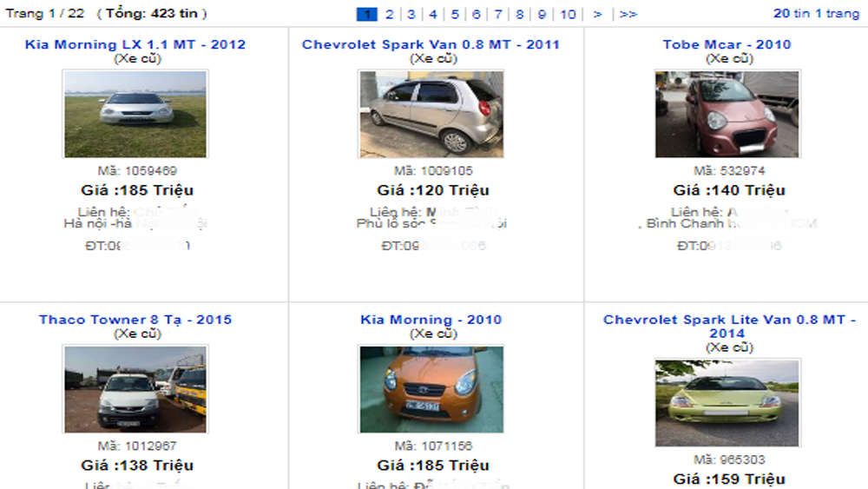Go to page 10 of listings
Image resolution: width=868 pixels, height=489 pixels.
click(x=568, y=15)
